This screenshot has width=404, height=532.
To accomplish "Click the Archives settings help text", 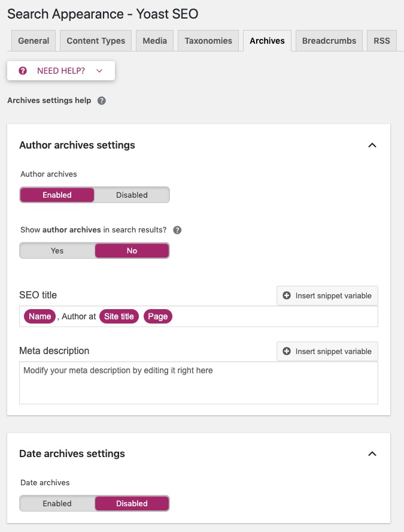I will click(x=49, y=101).
